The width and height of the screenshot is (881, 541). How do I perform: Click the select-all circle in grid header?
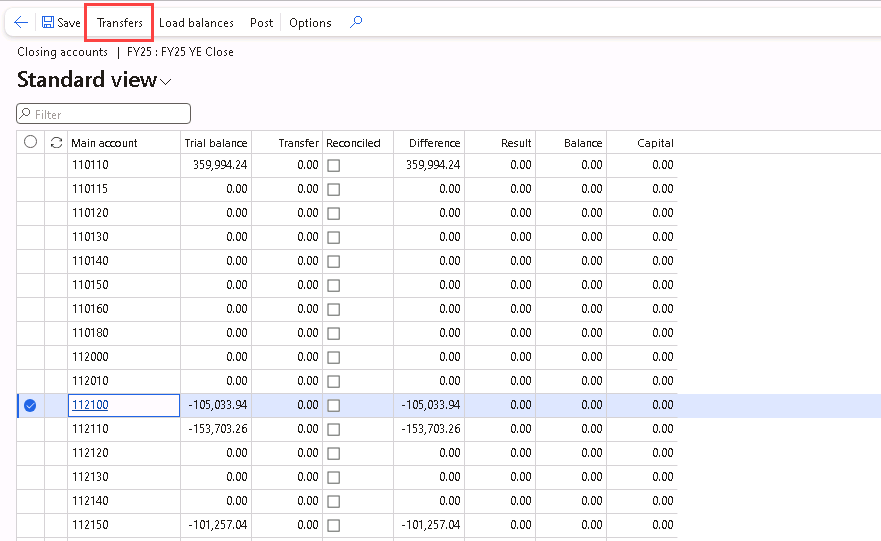click(30, 143)
